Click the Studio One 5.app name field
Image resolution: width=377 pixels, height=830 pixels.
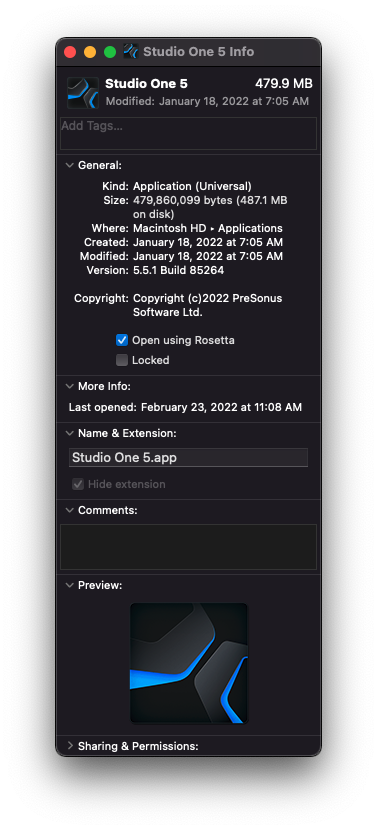pyautogui.click(x=188, y=458)
